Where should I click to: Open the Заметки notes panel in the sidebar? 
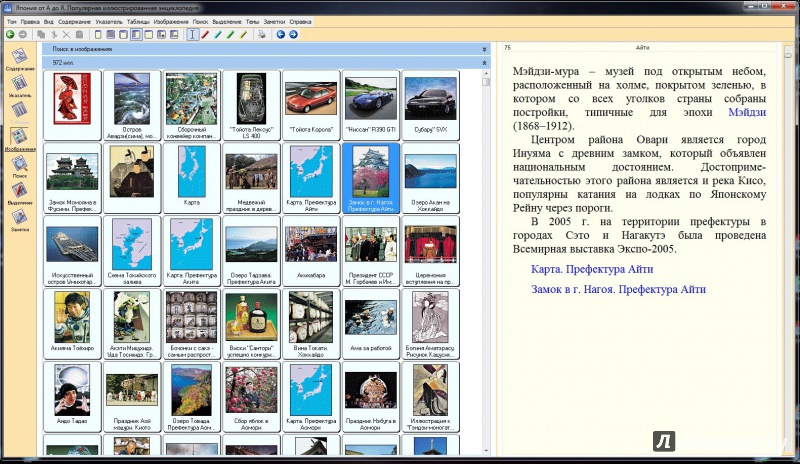[x=19, y=219]
